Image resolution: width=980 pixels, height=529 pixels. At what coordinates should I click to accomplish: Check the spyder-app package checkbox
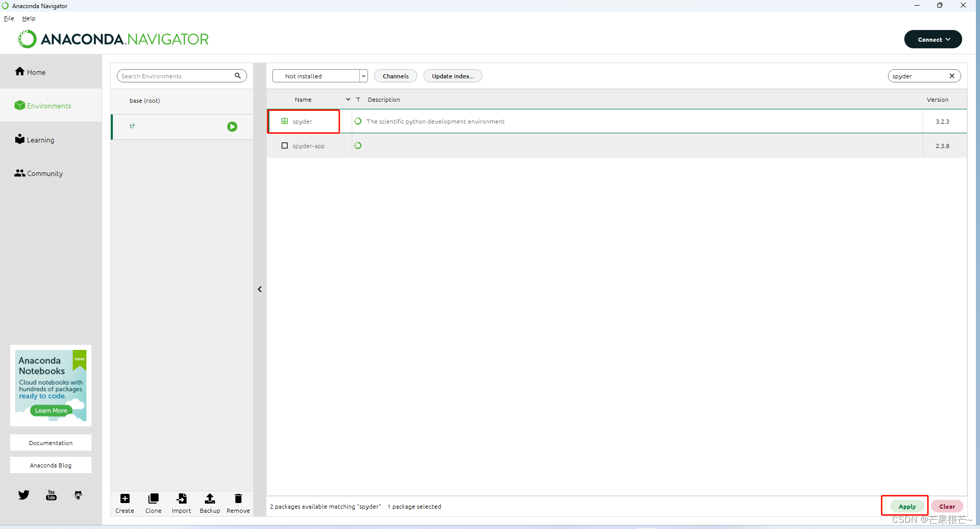point(285,145)
